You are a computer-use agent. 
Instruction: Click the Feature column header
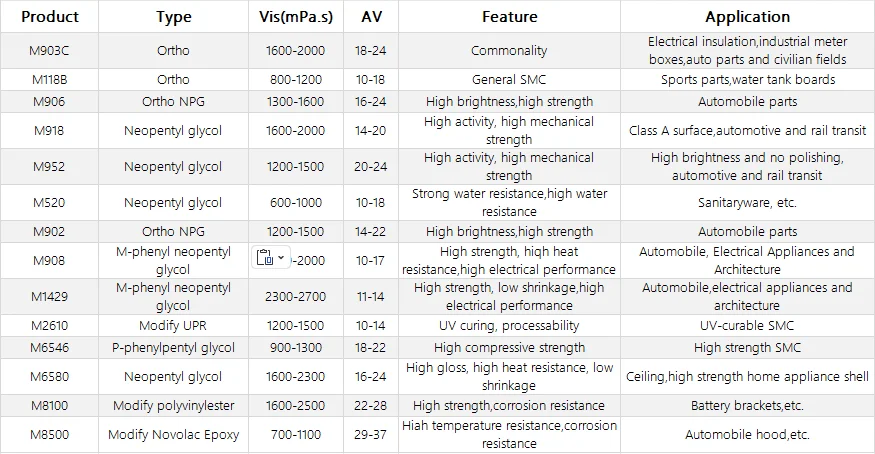[509, 16]
